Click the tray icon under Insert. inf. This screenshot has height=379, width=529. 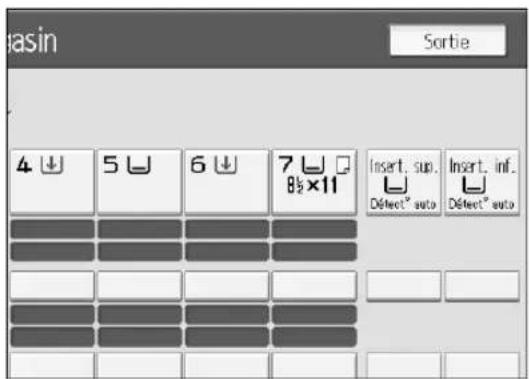(474, 185)
